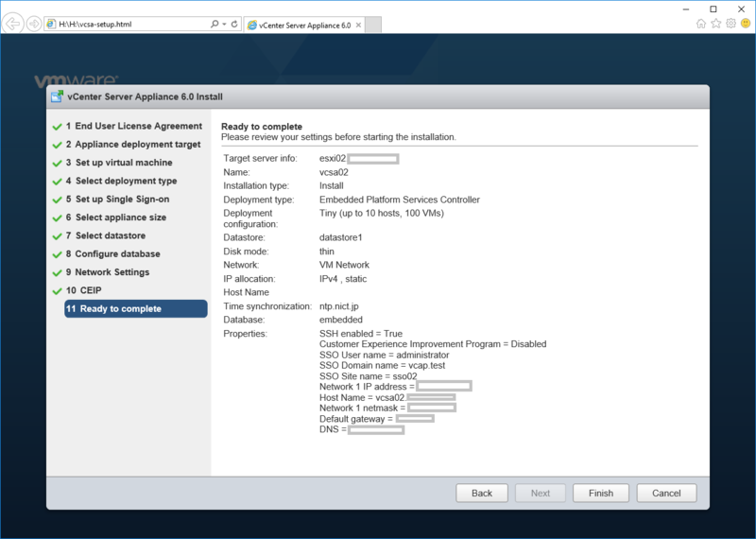Select step 11 Ready to complete
This screenshot has height=539, width=756.
(x=136, y=309)
